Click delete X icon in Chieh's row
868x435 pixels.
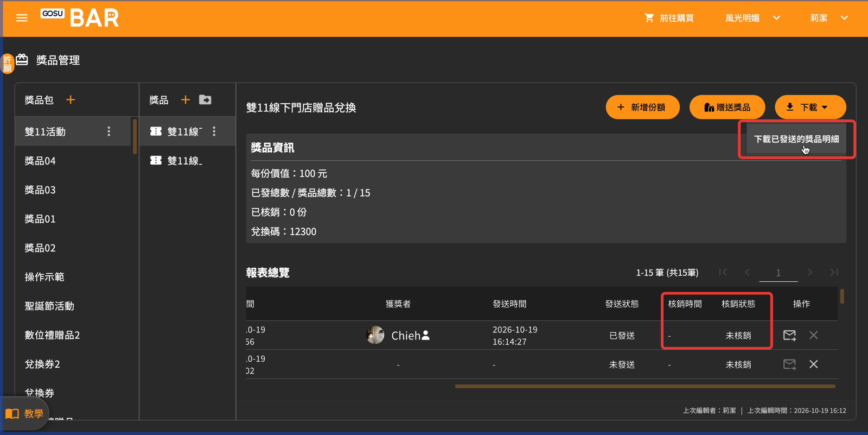[814, 335]
